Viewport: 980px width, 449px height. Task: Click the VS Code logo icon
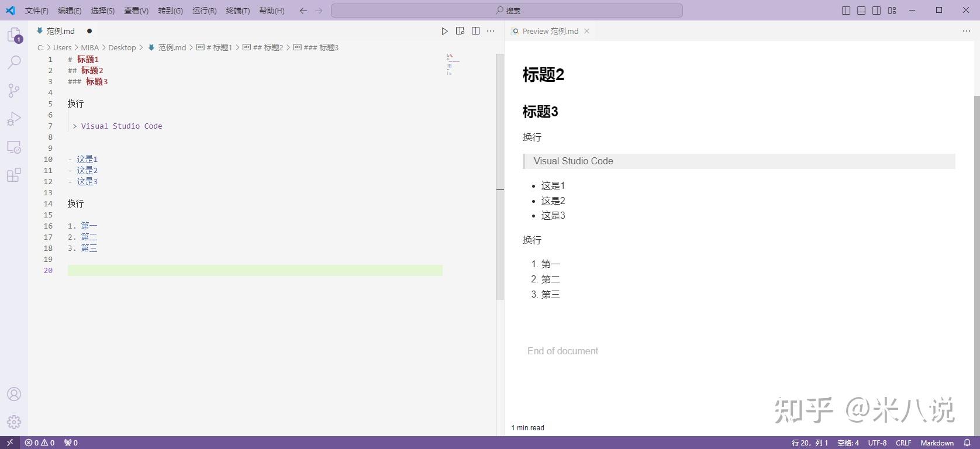coord(11,10)
